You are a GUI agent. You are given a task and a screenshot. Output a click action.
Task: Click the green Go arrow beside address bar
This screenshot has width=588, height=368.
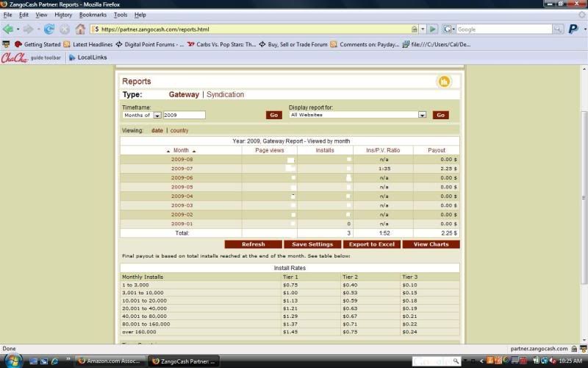click(432, 29)
